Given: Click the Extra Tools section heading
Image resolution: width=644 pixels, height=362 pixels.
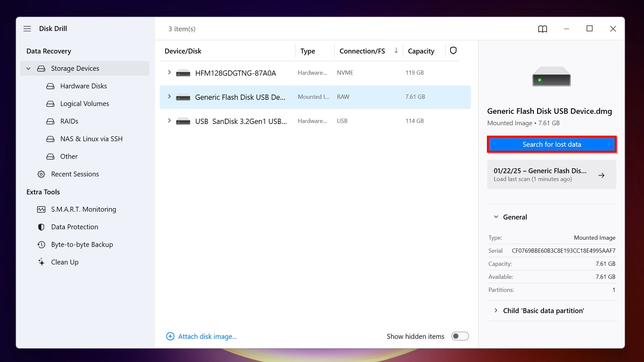Looking at the screenshot, I should pyautogui.click(x=43, y=192).
